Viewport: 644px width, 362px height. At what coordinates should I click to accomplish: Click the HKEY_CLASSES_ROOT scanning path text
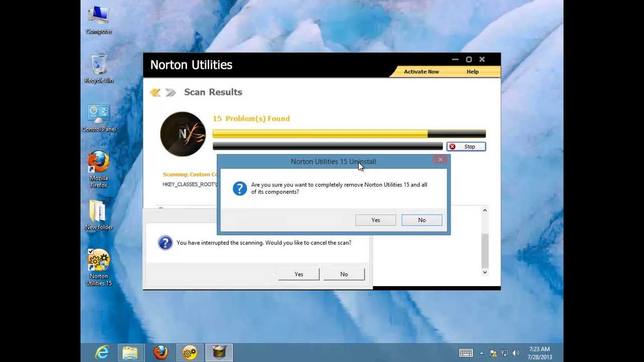pos(190,185)
